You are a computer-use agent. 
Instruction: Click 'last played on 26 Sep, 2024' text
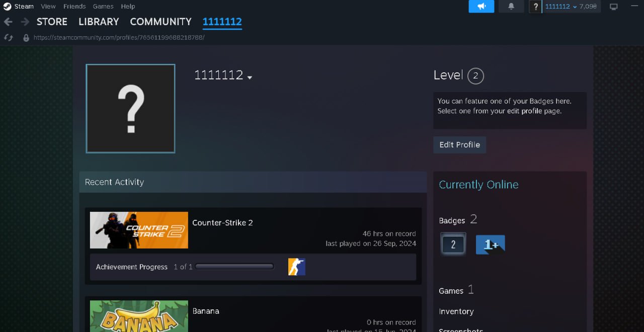[371, 243]
